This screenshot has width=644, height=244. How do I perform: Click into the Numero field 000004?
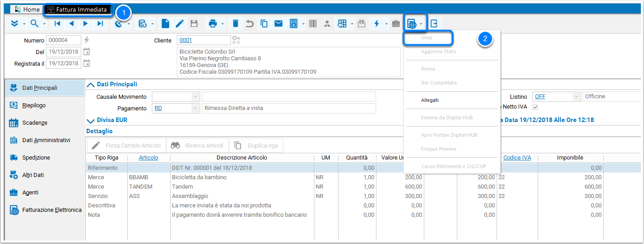click(x=63, y=40)
